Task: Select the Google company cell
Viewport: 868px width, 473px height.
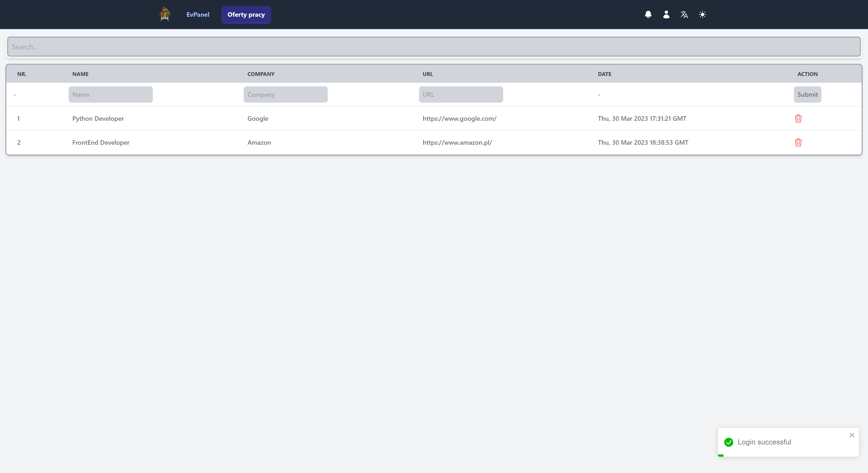Action: pyautogui.click(x=258, y=118)
